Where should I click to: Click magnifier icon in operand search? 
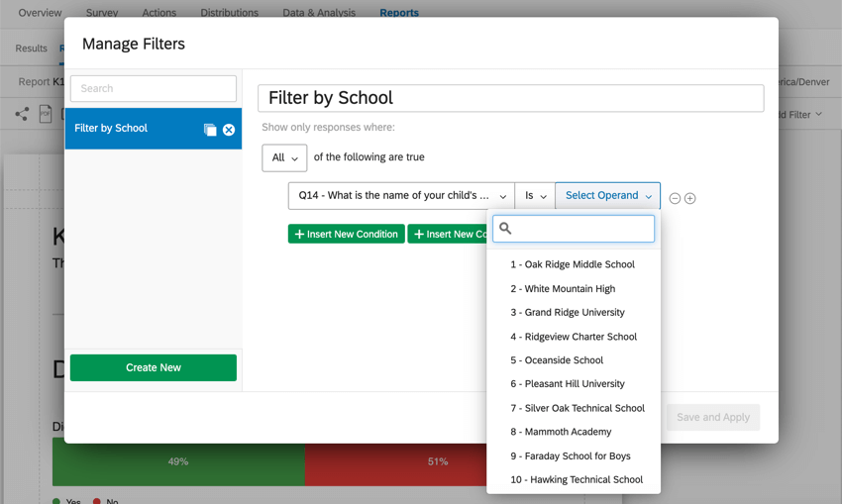tap(505, 228)
